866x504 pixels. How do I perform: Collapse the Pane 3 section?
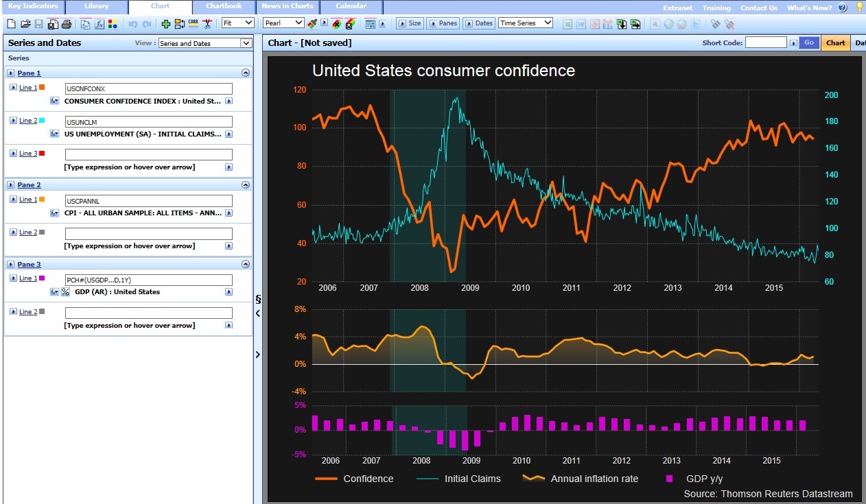[246, 264]
